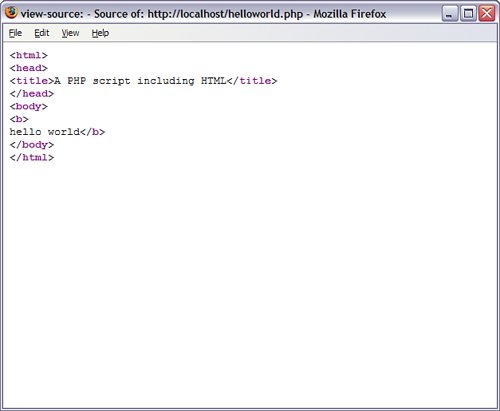Open the File menu
Image resolution: width=500 pixels, height=411 pixels.
[x=15, y=33]
